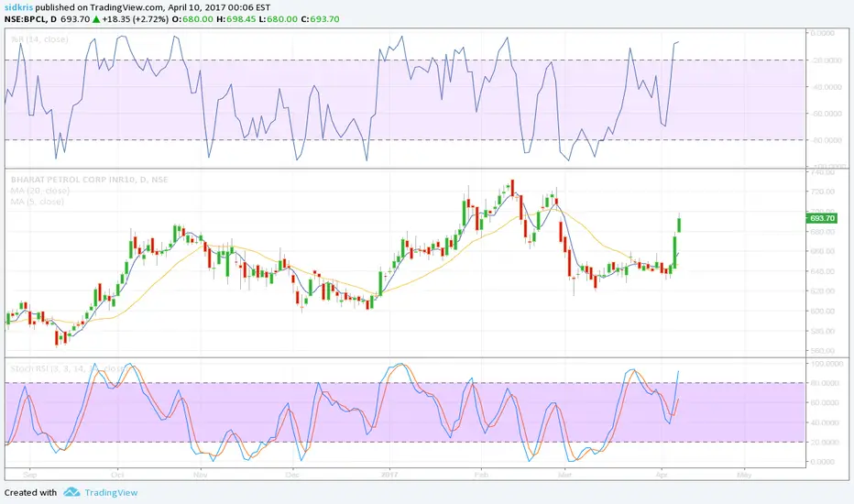Click the Dec label on time axis
Screen dimensions: 854x504
[292, 475]
